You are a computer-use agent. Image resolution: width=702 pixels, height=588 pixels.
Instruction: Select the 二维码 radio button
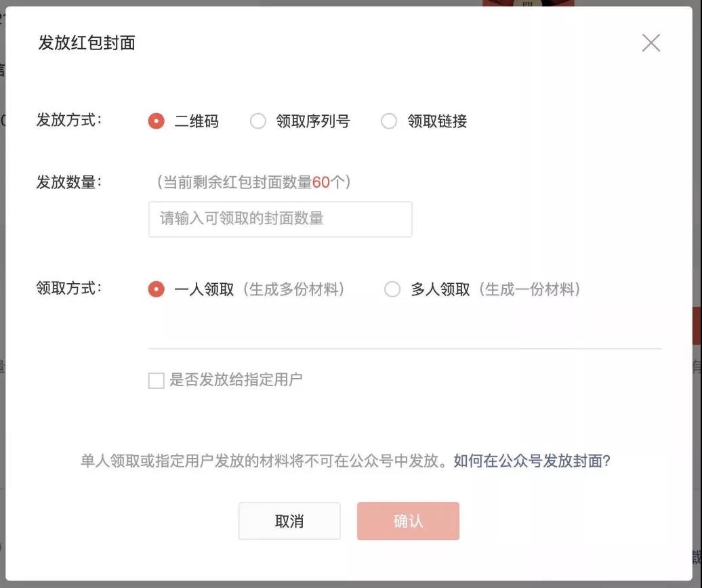[x=157, y=121]
